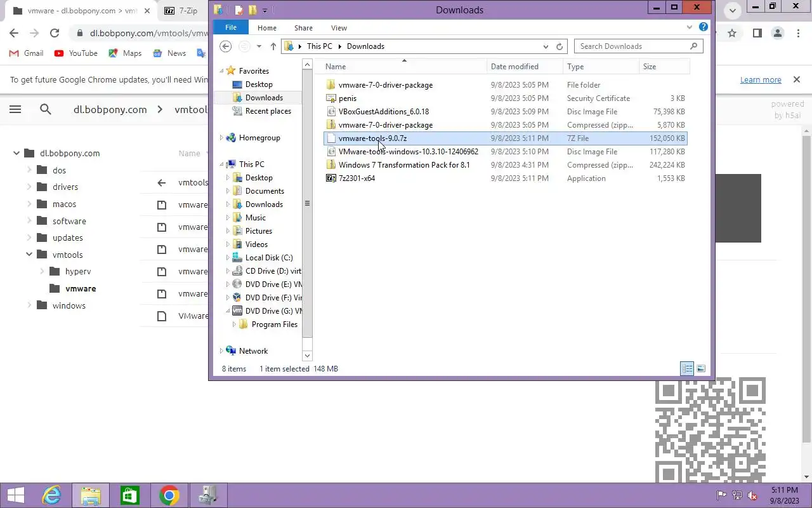The height and width of the screenshot is (508, 812).
Task: Collapse DVD Drive (G:) tree node
Action: 228,311
